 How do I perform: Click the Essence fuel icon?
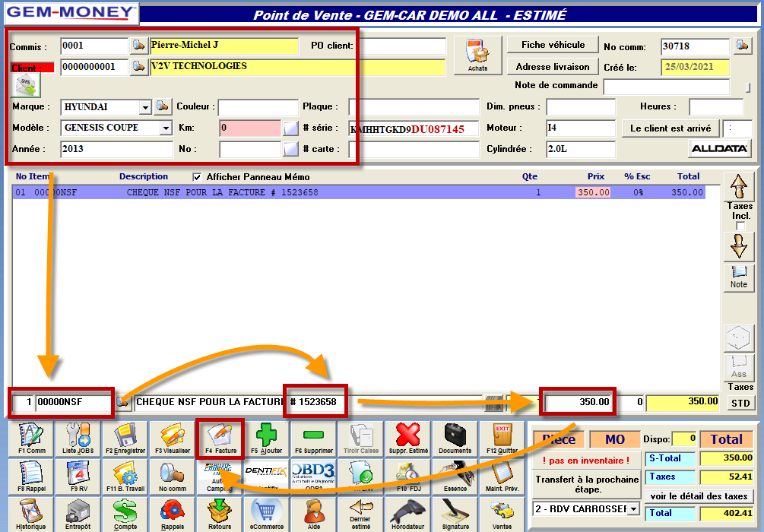pos(455,477)
